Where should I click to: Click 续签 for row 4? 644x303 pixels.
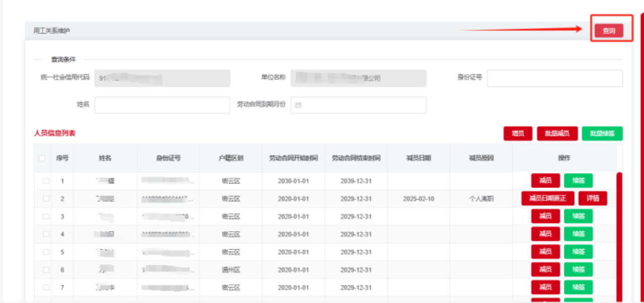[x=578, y=234]
